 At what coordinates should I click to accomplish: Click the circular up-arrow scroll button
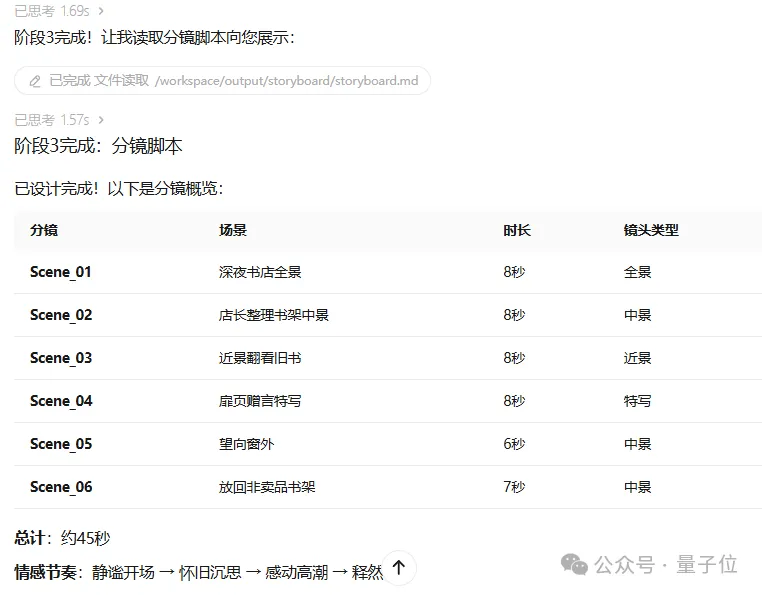[398, 568]
